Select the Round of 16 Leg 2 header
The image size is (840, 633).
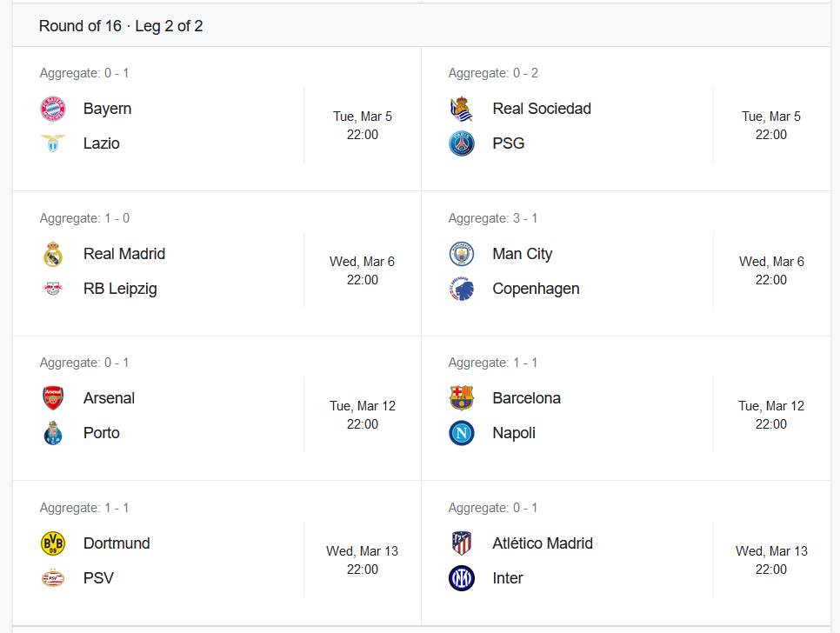click(121, 26)
